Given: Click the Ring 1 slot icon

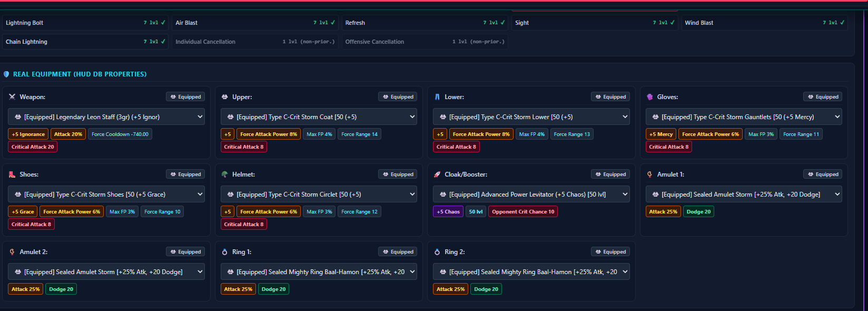Looking at the screenshot, I should 225,252.
